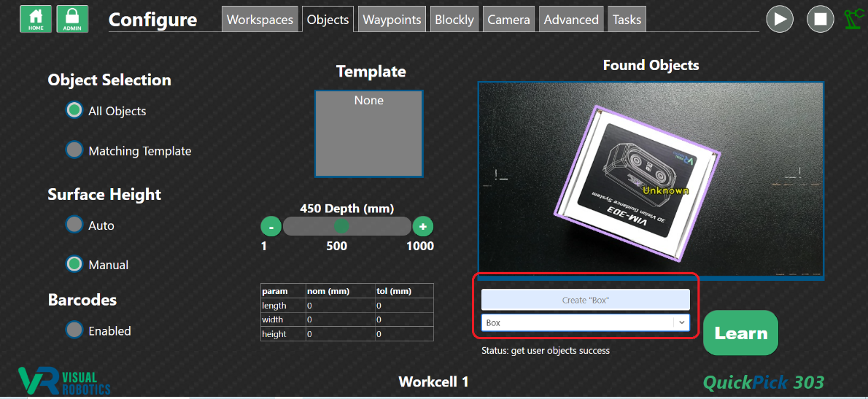This screenshot has width=868, height=399.
Task: Click the length nom (mm) cell
Action: (339, 306)
